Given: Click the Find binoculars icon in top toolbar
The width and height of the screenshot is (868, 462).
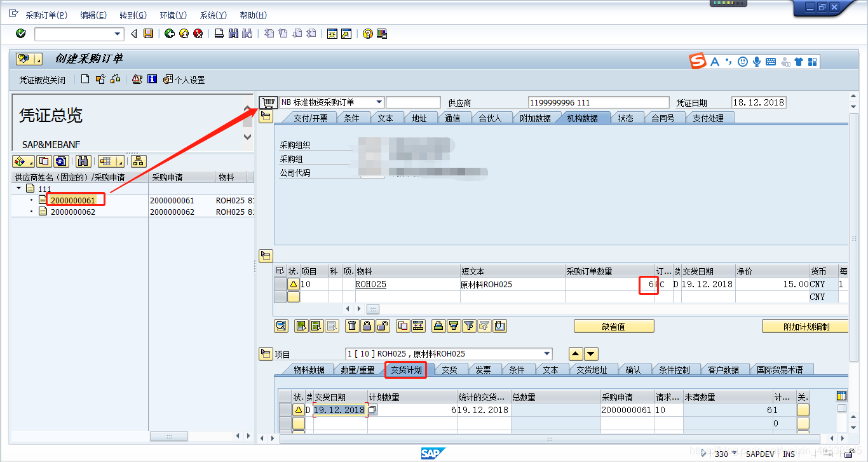Looking at the screenshot, I should tap(233, 34).
